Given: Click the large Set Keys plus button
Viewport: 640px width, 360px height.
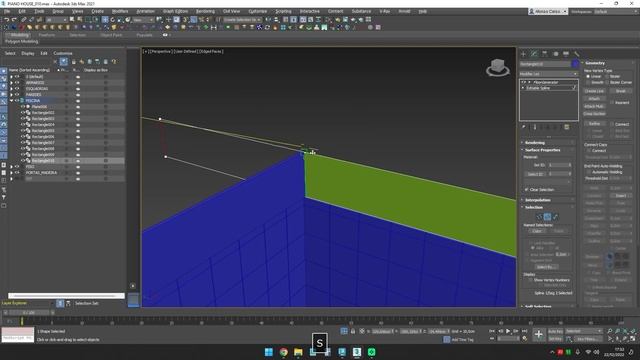Looking at the screenshot, I should click(539, 335).
